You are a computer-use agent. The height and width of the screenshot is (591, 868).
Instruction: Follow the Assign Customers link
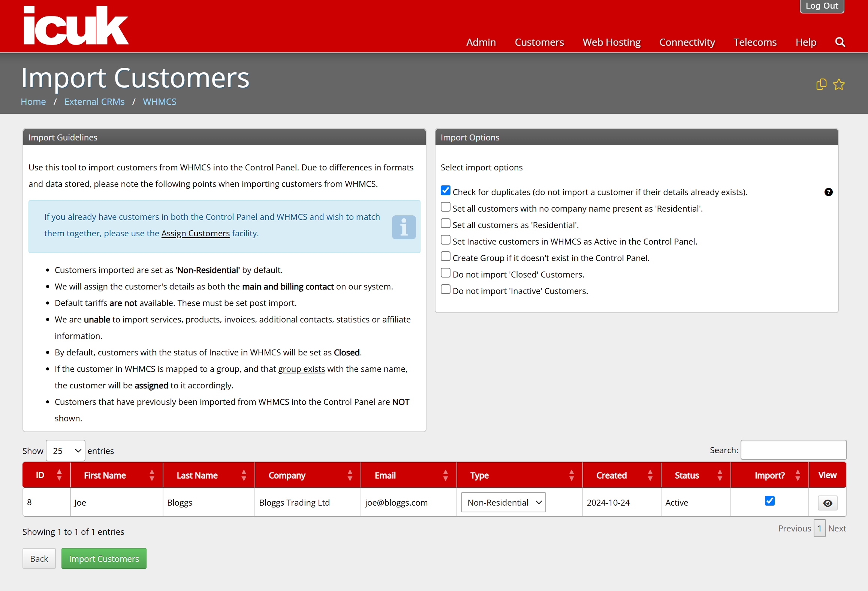(196, 233)
